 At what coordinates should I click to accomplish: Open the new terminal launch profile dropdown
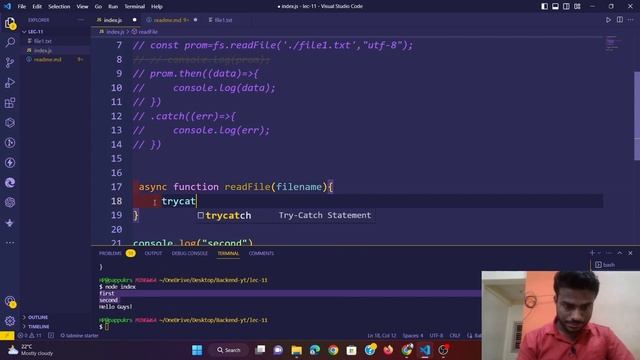click(x=599, y=253)
